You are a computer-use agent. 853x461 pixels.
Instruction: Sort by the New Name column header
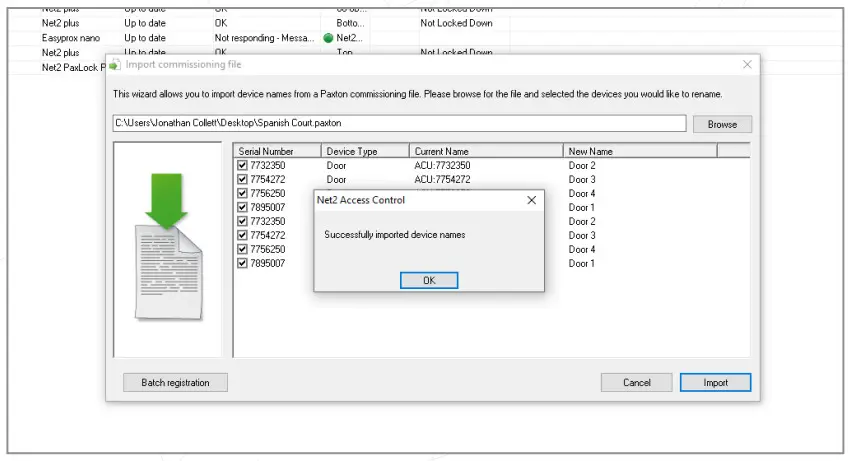[640, 151]
